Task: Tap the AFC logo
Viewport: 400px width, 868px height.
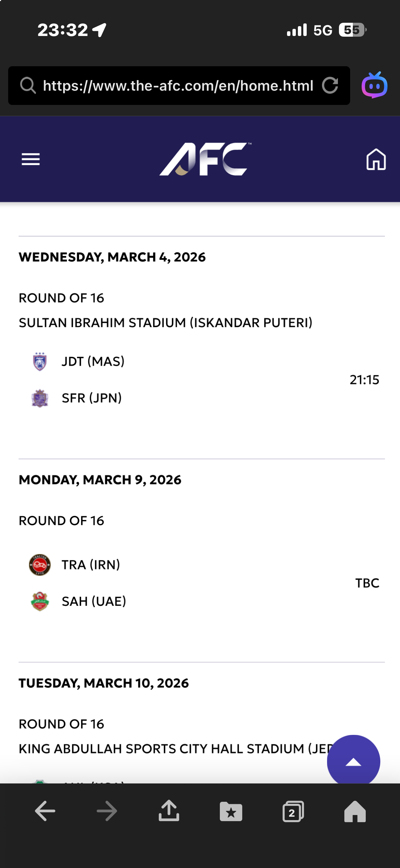Action: (205, 159)
